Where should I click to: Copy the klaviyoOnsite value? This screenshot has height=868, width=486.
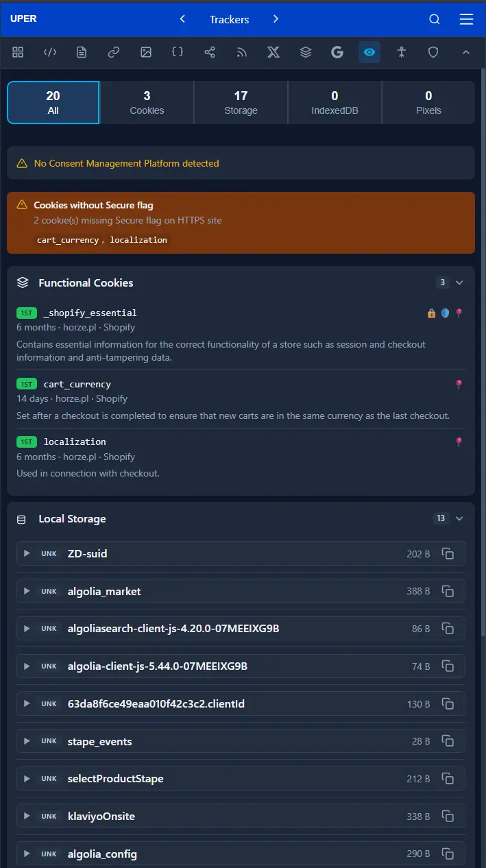pyautogui.click(x=448, y=816)
